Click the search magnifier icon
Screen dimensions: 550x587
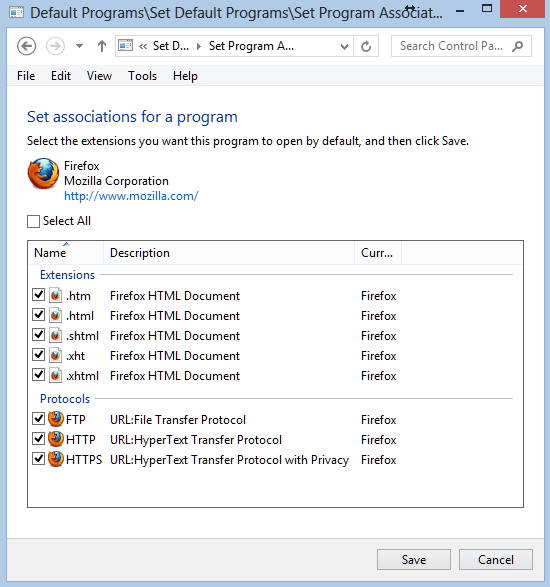pos(518,46)
